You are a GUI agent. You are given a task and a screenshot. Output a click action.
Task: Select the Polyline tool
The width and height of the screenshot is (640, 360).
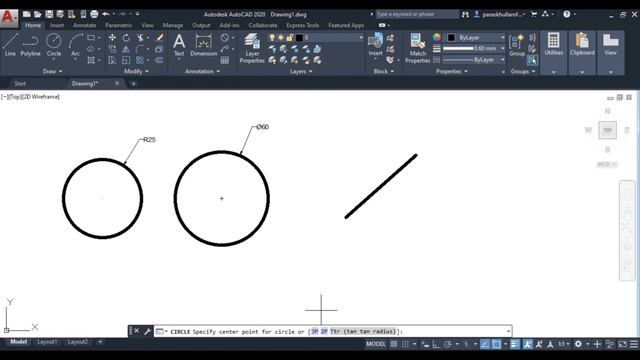[30, 45]
